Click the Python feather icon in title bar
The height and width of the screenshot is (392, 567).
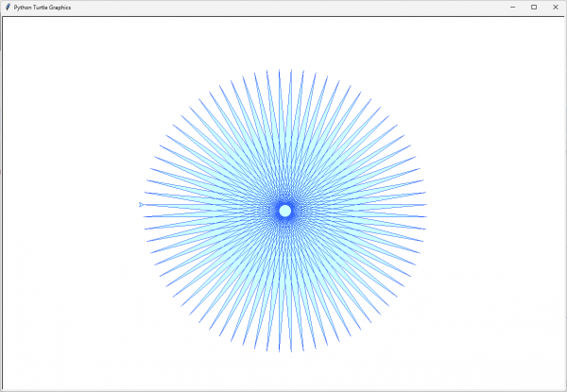(x=8, y=8)
